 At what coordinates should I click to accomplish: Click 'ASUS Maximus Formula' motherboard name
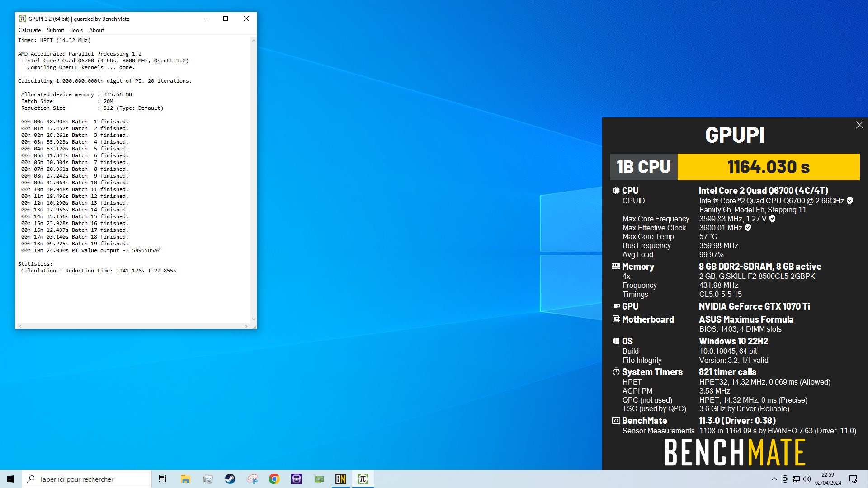pos(746,319)
